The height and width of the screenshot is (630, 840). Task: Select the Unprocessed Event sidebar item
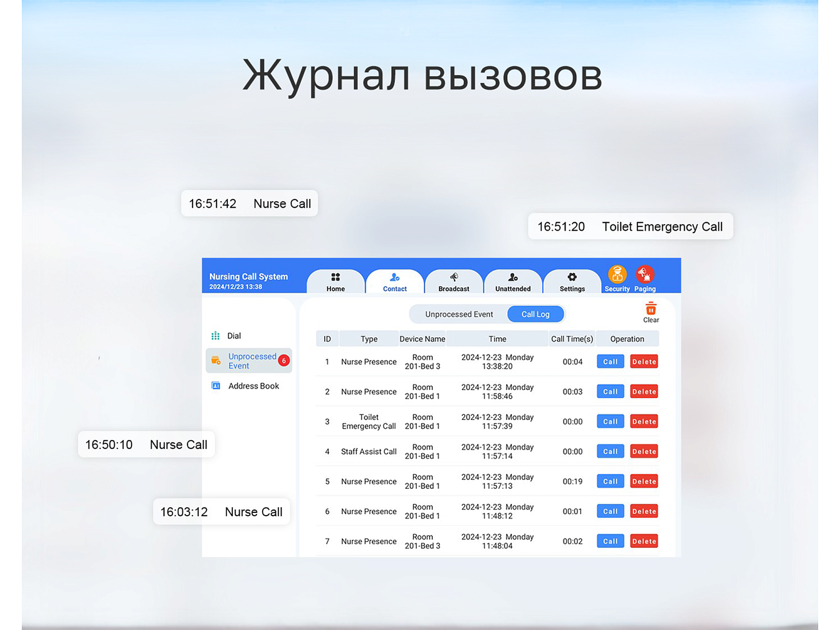[x=248, y=361]
